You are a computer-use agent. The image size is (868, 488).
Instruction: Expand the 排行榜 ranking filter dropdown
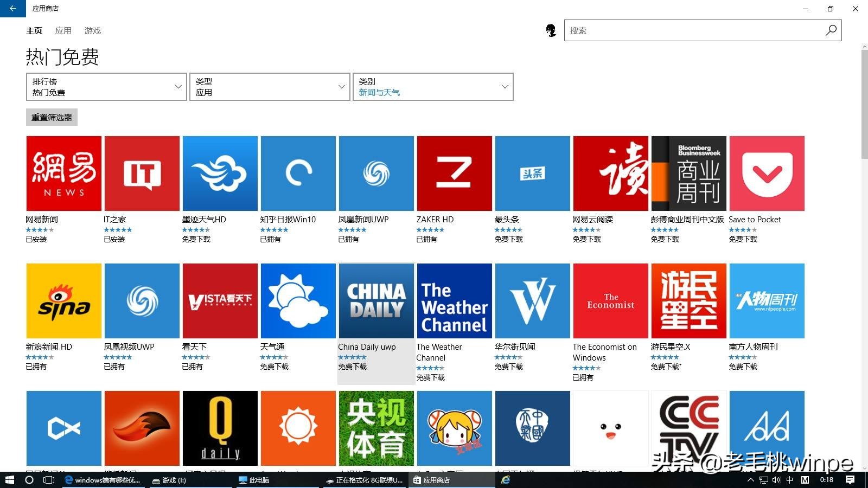click(106, 86)
